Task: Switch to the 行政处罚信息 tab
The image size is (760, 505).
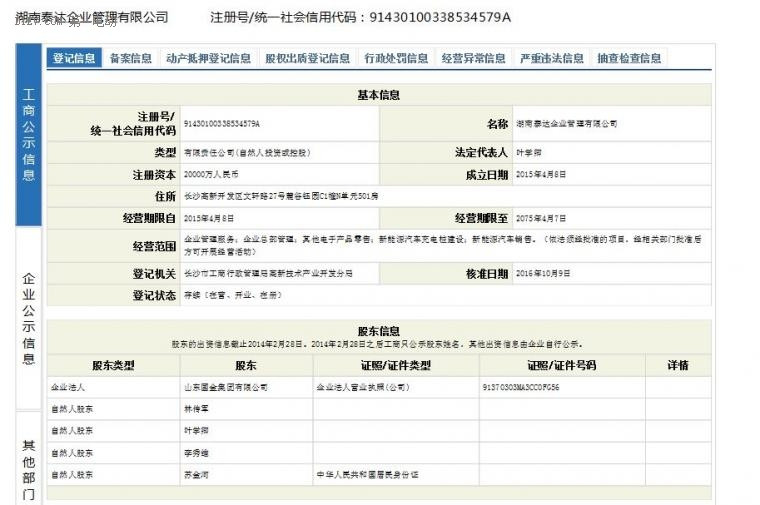Action: click(x=396, y=58)
